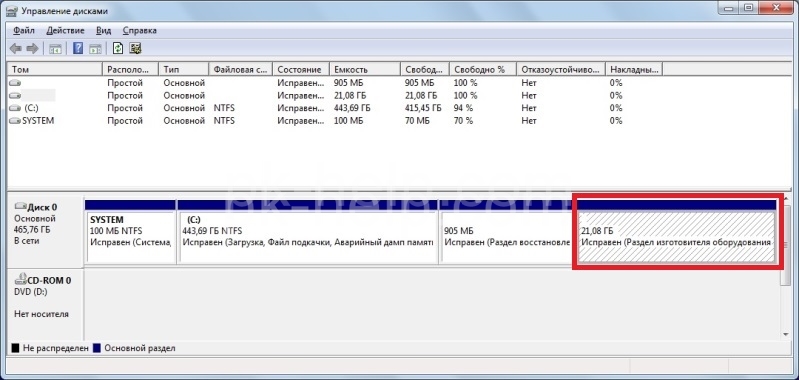Open the Вид menu
This screenshot has height=380, width=799.
[103, 31]
